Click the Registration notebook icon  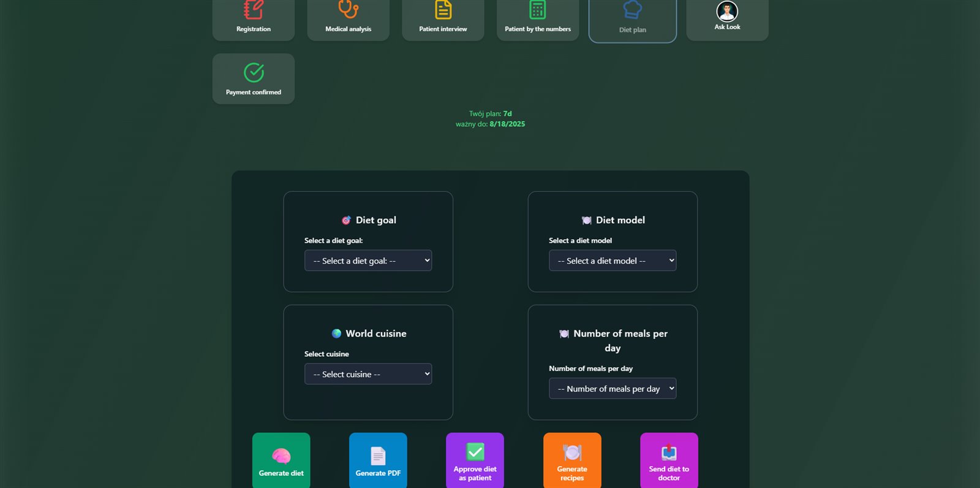coord(253,9)
